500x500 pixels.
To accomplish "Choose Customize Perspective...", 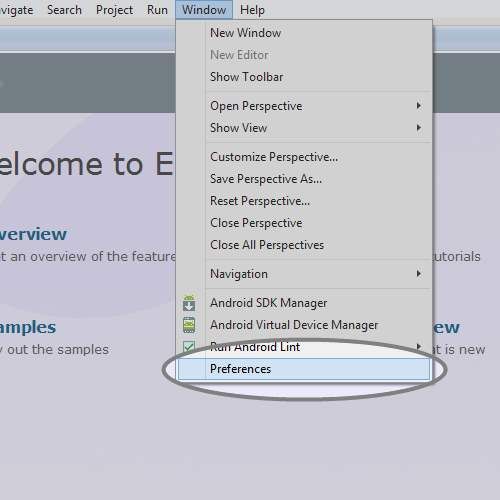I will (304, 157).
